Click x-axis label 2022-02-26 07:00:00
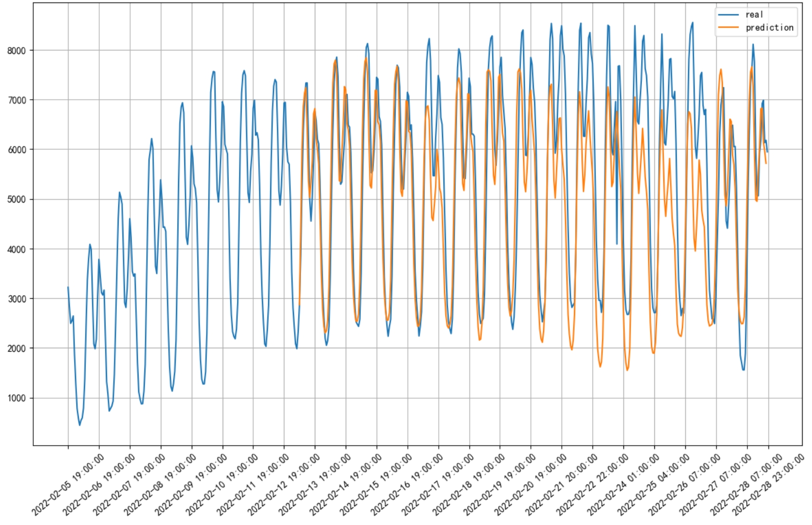812x525 pixels. tap(685, 485)
